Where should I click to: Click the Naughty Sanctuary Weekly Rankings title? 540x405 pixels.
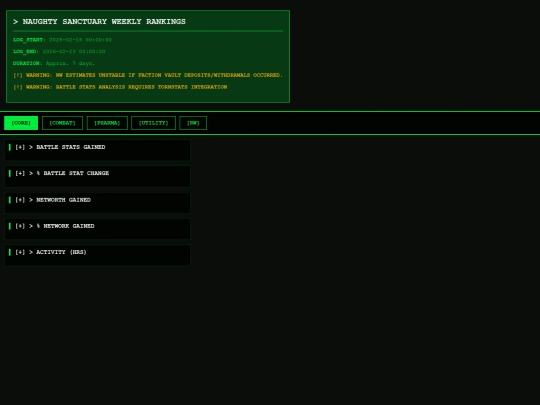pyautogui.click(x=100, y=22)
